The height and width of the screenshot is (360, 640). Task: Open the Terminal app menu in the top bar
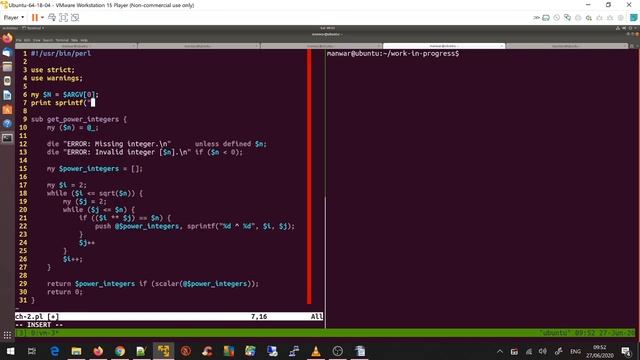coord(33,28)
